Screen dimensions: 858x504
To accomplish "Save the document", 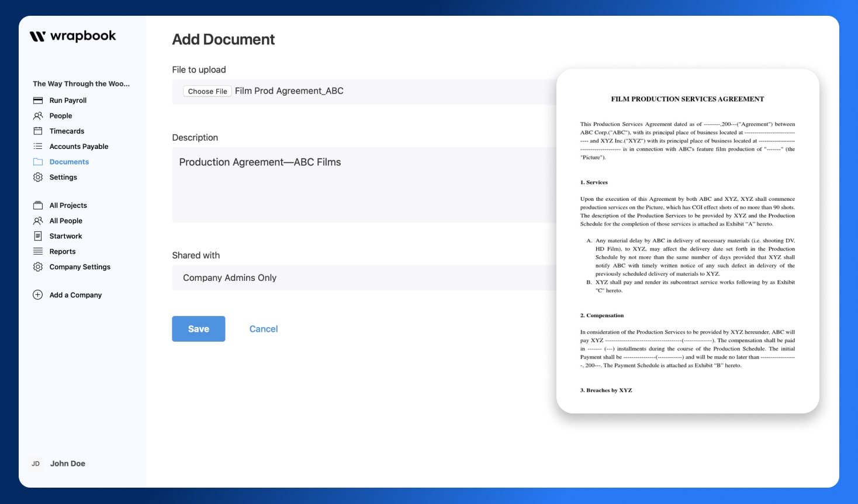I will [x=198, y=329].
